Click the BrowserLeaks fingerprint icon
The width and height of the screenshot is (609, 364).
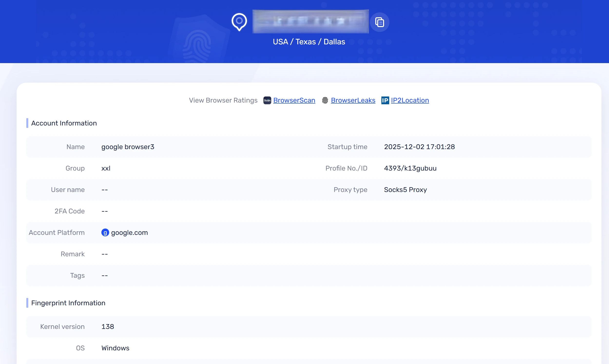coord(325,100)
